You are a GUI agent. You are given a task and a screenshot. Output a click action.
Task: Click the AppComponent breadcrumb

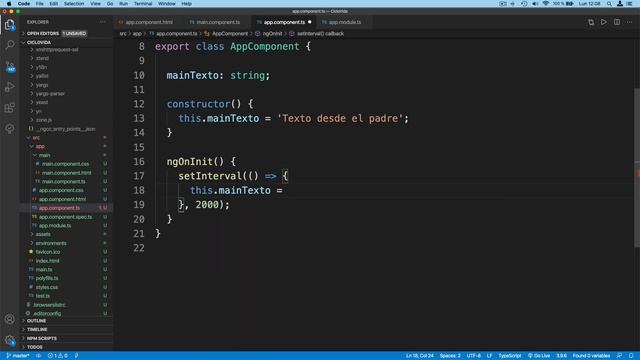pyautogui.click(x=229, y=33)
